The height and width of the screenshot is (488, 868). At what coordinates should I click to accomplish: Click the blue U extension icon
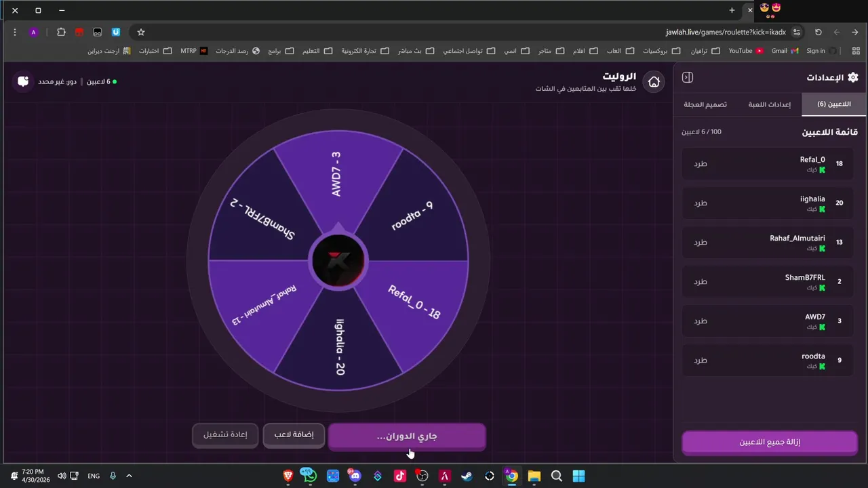pyautogui.click(x=116, y=32)
